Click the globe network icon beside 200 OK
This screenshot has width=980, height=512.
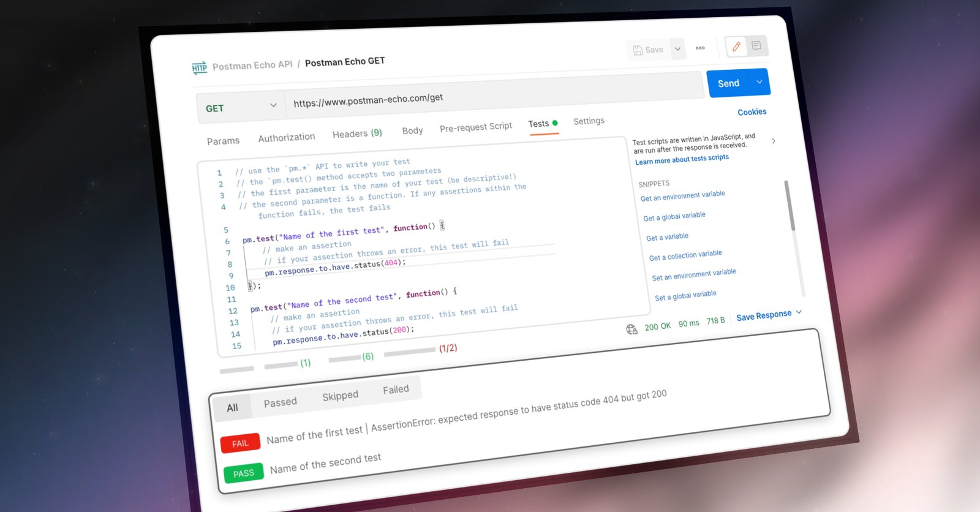click(631, 329)
